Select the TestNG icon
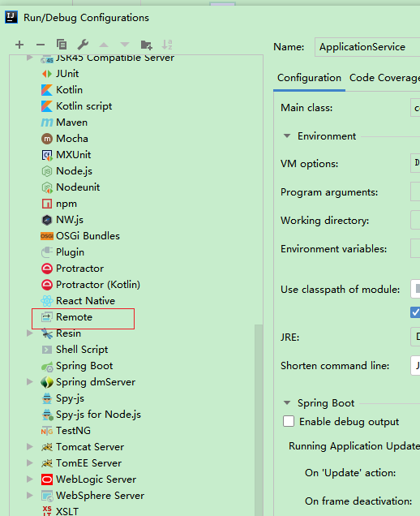This screenshot has width=420, height=516. click(x=47, y=431)
